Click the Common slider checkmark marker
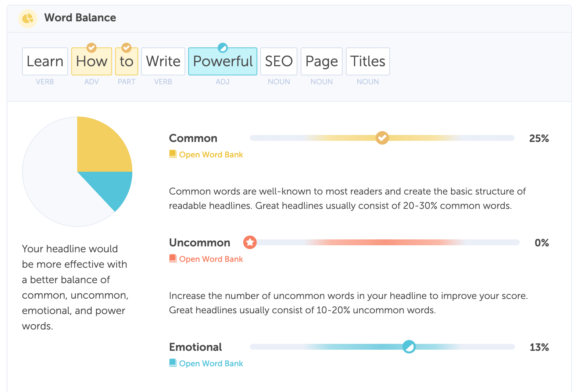 pos(382,138)
